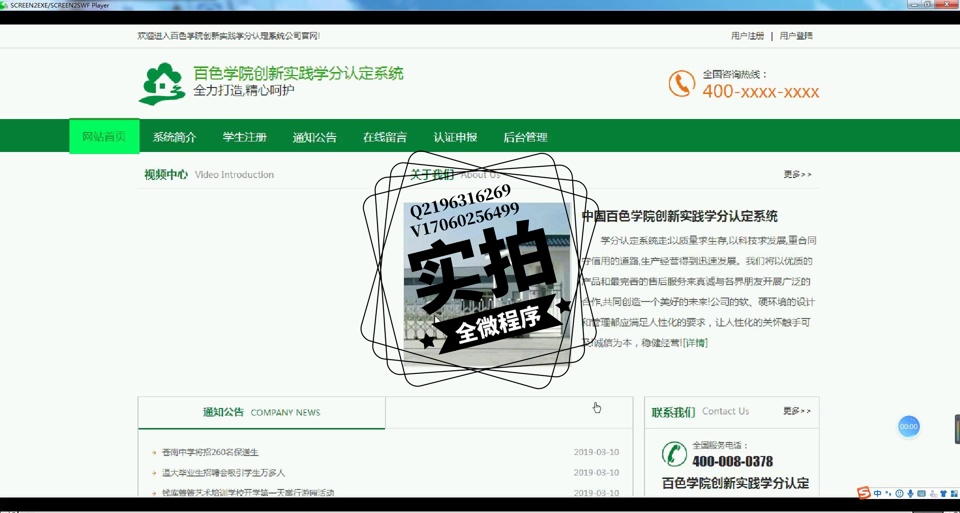Go to 学生注册 in navigation bar

click(x=244, y=137)
